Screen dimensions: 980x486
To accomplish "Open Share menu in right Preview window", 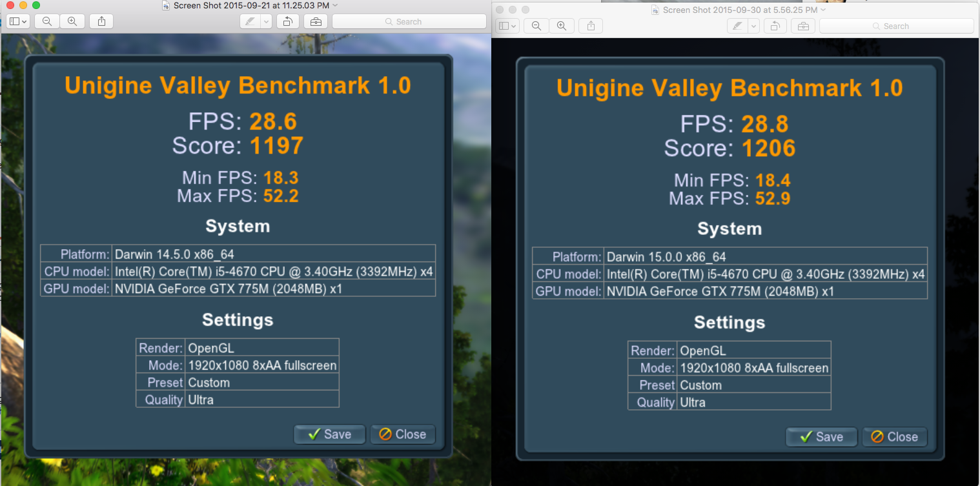I will (591, 26).
